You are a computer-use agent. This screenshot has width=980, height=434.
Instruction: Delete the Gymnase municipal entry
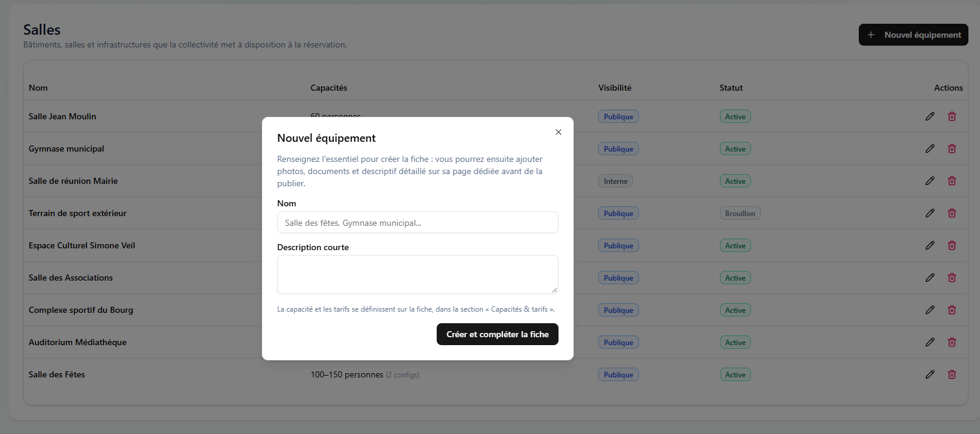point(952,149)
